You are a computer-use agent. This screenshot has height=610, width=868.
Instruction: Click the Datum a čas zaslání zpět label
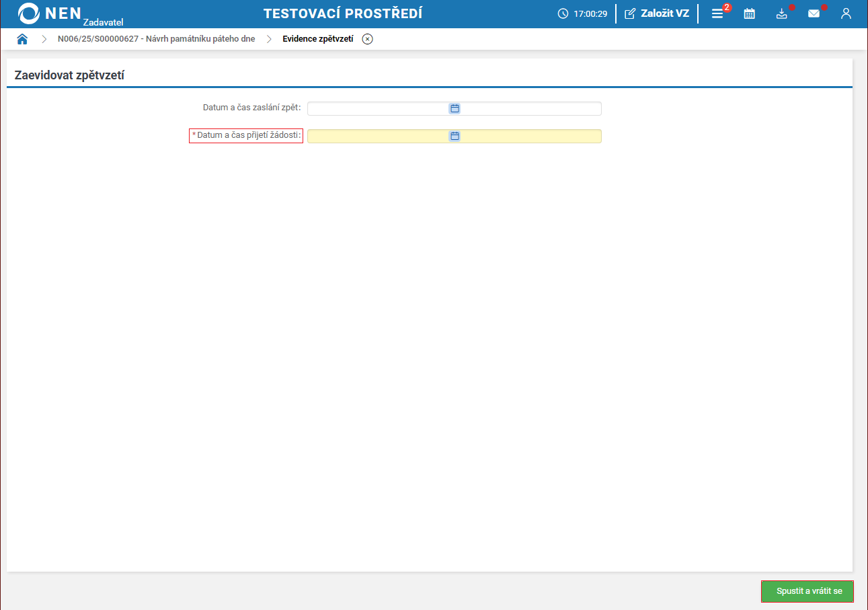[x=252, y=108]
